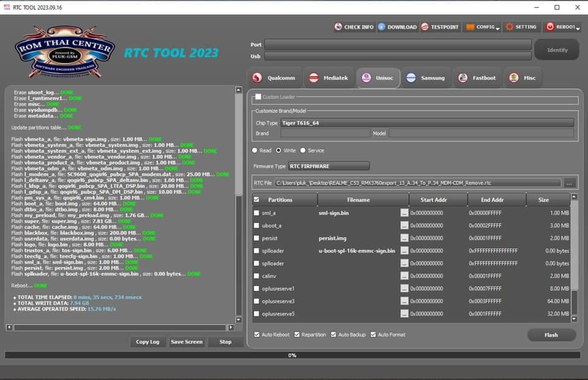
Task: Click the log horizontal scroll left arrow
Action: coord(9,327)
